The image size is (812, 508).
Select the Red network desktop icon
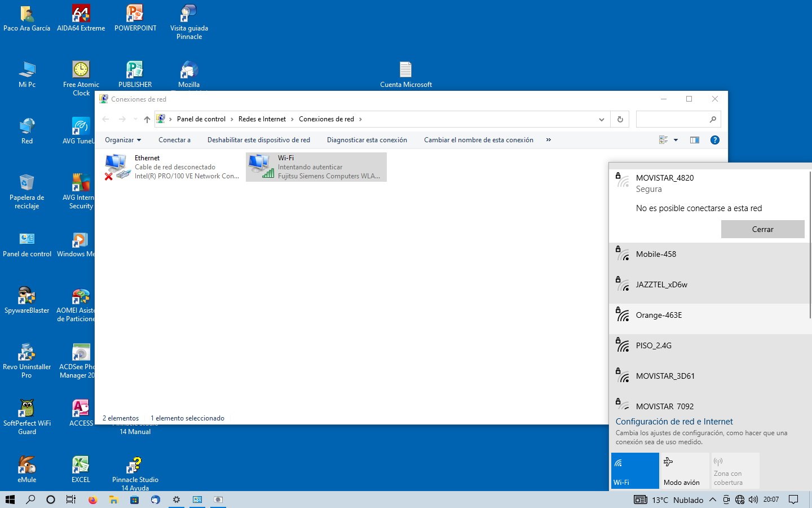tap(27, 131)
